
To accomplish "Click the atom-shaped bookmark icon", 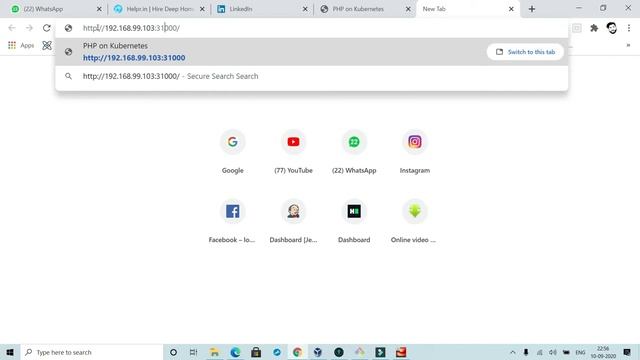I will [47, 45].
